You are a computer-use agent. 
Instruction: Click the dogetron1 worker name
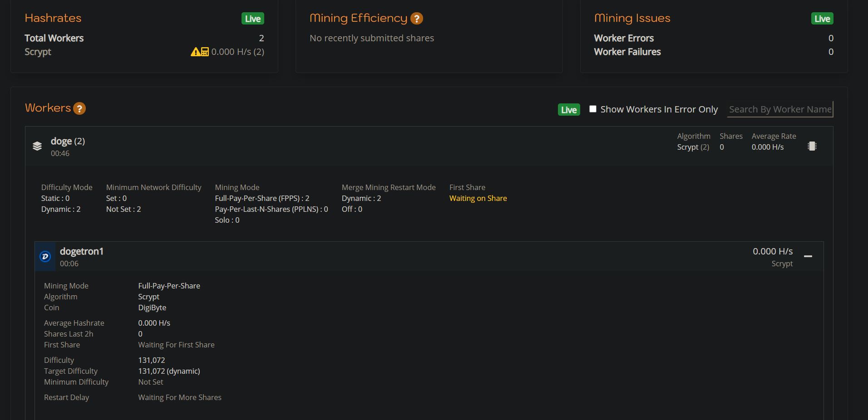(x=82, y=251)
